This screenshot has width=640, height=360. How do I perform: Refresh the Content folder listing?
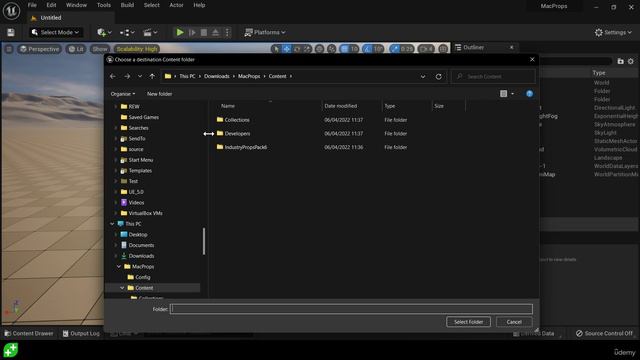[x=438, y=76]
